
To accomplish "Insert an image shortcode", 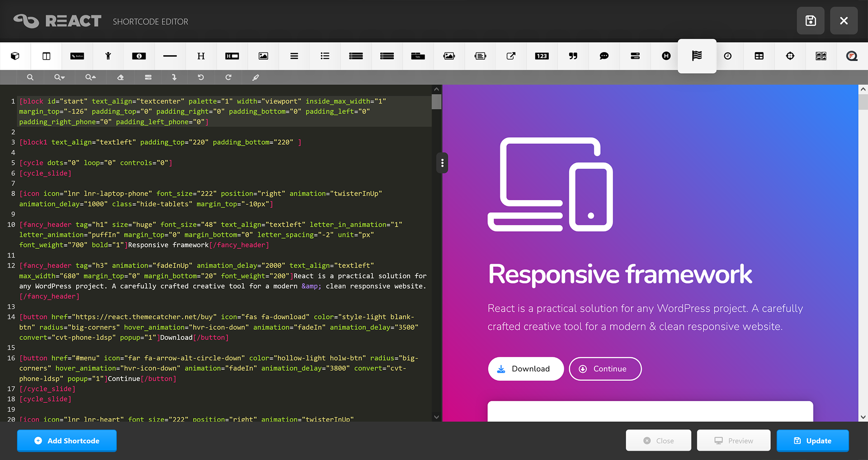I will tap(263, 56).
